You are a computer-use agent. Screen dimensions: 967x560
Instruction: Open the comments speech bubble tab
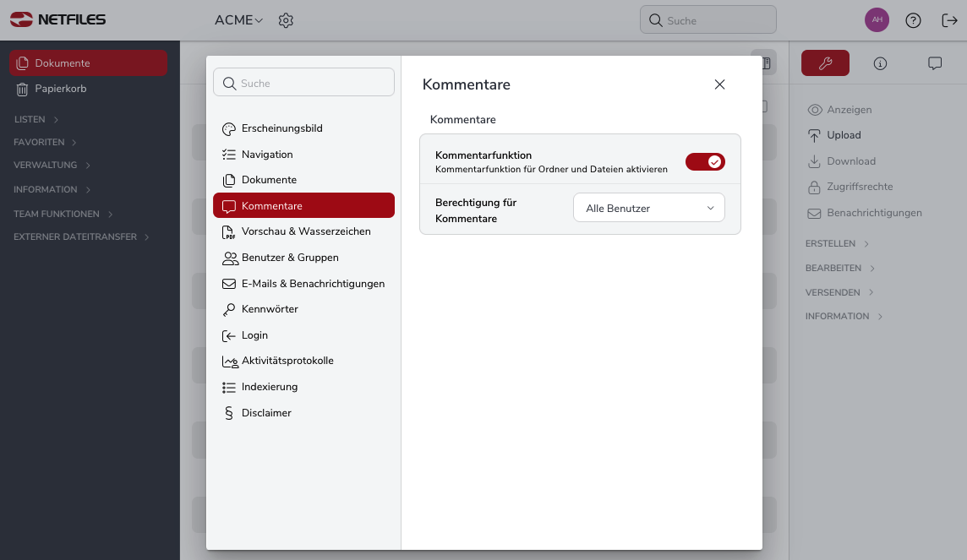(935, 63)
